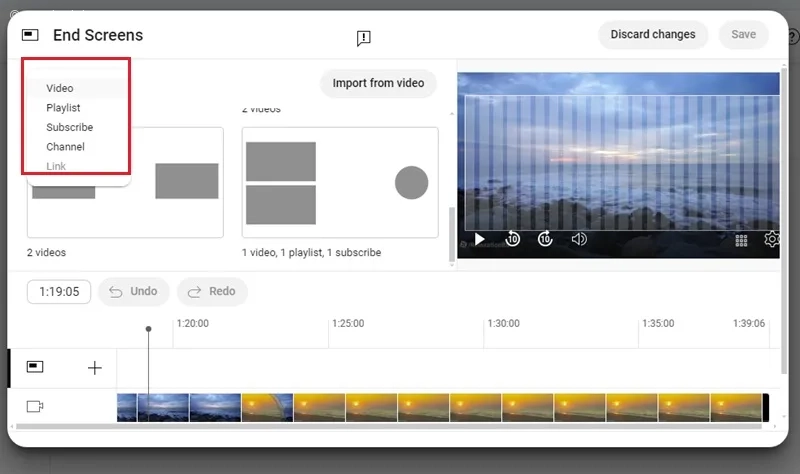This screenshot has height=474, width=800.
Task: Play the video preview
Action: pos(479,239)
